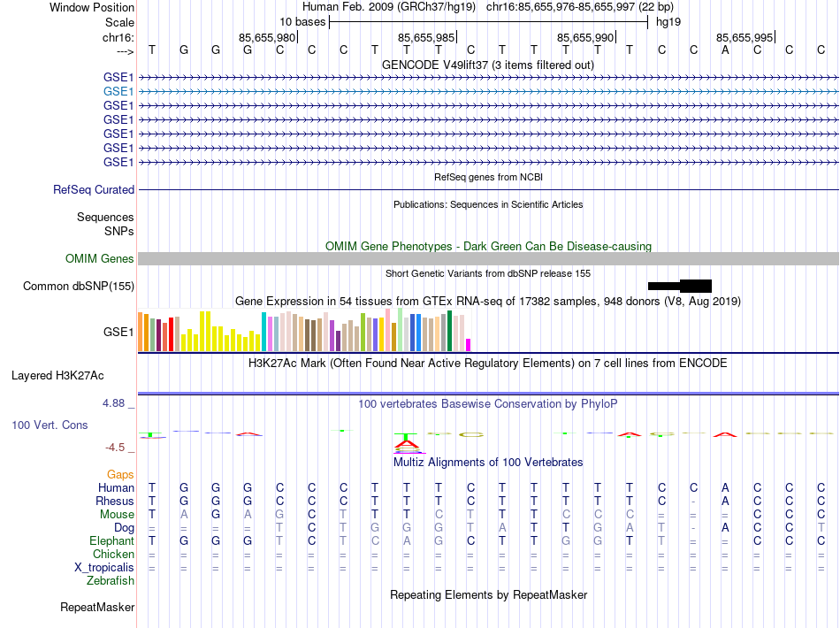Open Multiz Alignments of 100 Vertebrates title
The width and height of the screenshot is (840, 628).
(487, 463)
